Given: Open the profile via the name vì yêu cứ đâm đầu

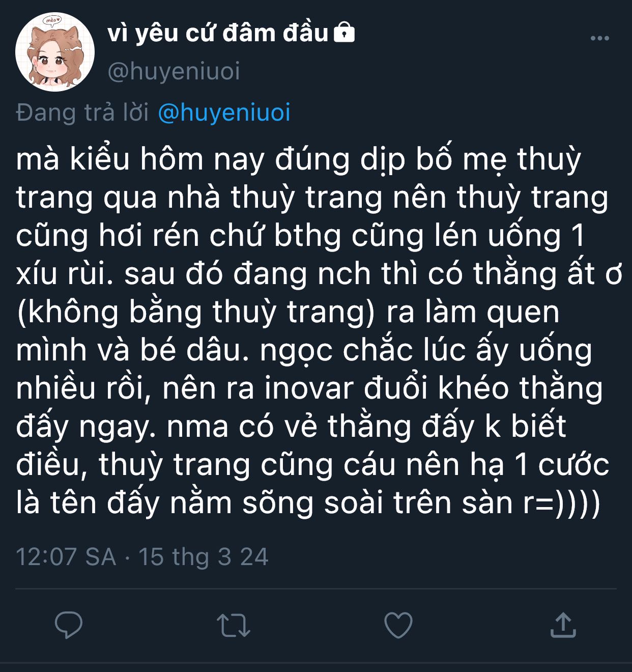Looking at the screenshot, I should 218,33.
